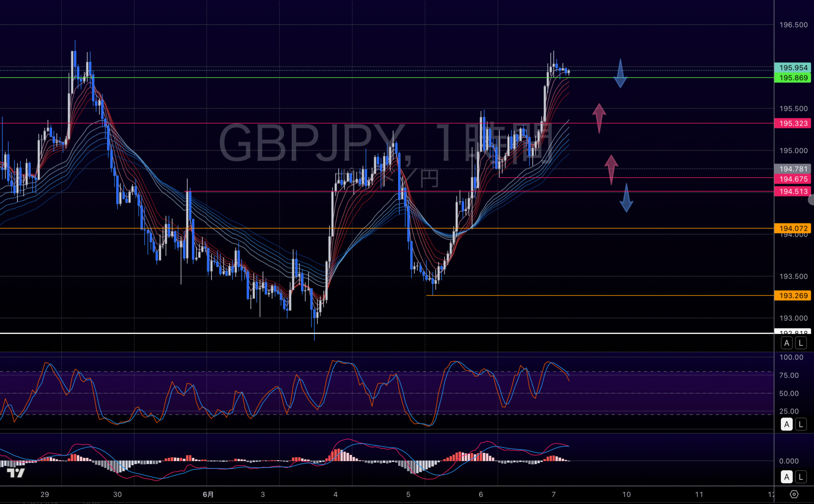The image size is (814, 504).
Task: Select the gray 194.781 price label
Action: coord(793,169)
